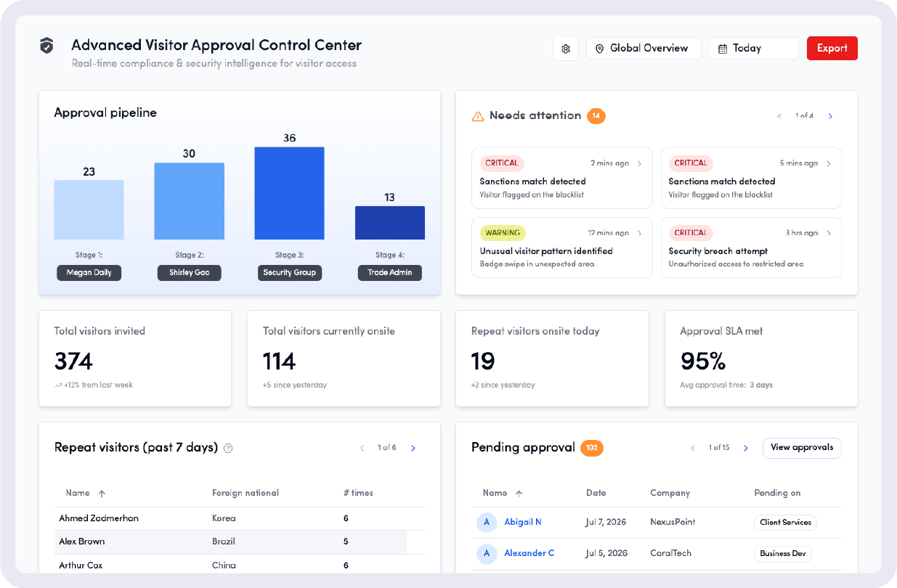Image resolution: width=897 pixels, height=588 pixels.
Task: Open Alexander C's profile link
Action: 529,552
